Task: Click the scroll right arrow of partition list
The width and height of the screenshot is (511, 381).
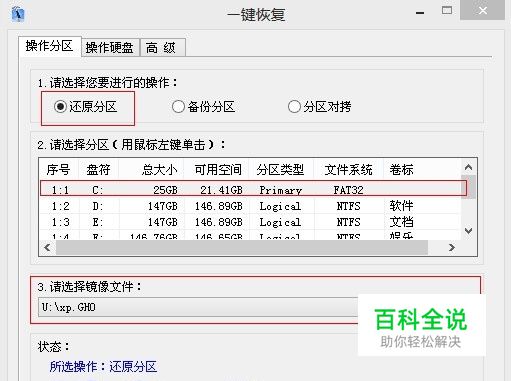Action: point(452,247)
